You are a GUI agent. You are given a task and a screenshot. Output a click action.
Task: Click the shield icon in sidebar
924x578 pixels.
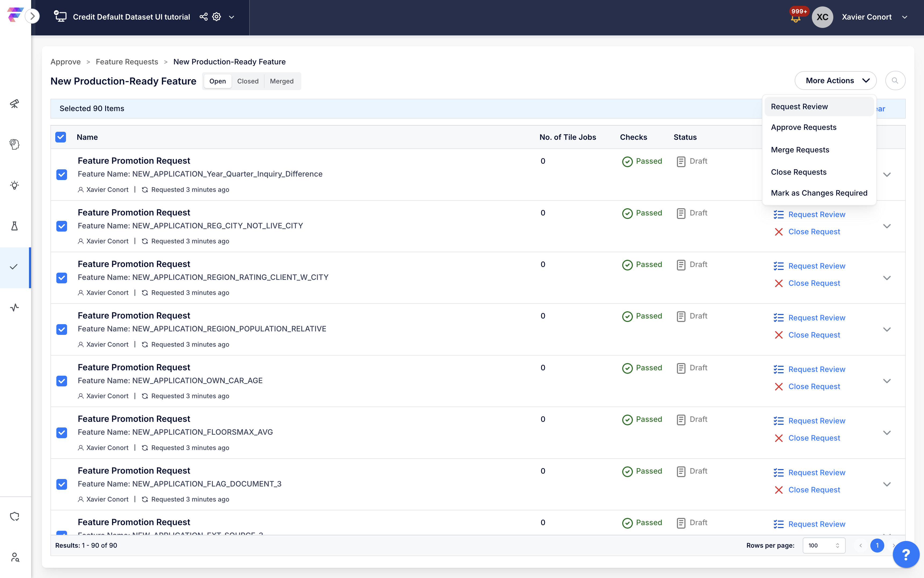tap(14, 517)
